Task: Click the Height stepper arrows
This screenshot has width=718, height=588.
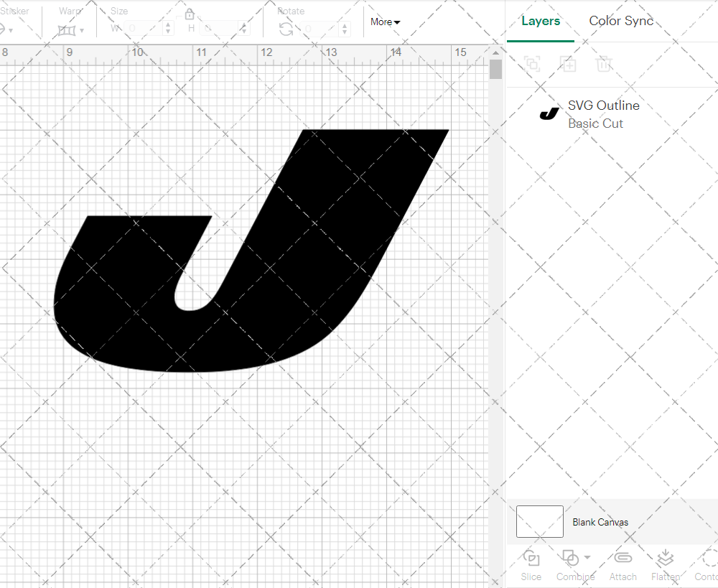Action: tap(244, 29)
